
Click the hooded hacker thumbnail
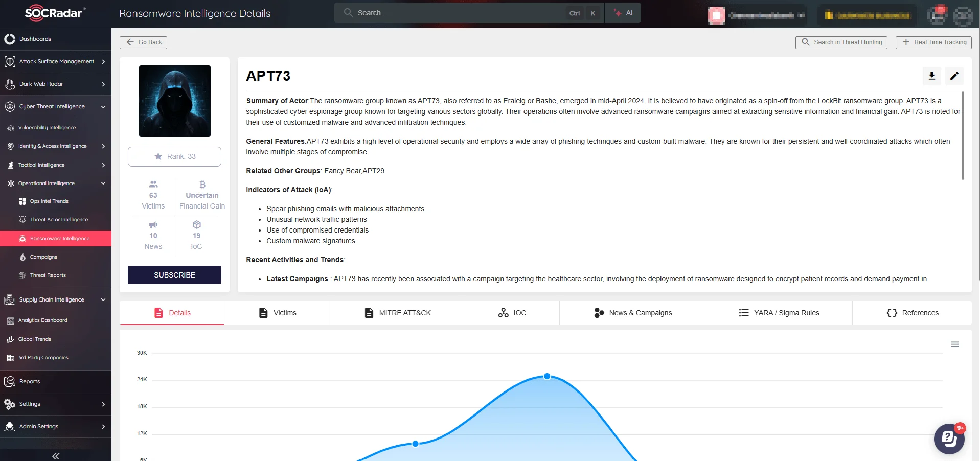[x=175, y=101]
